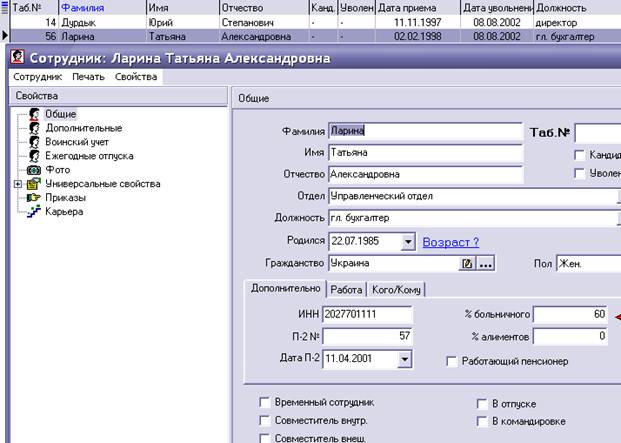Open the Фото camera icon
This screenshot has height=443, width=621.
[x=34, y=170]
